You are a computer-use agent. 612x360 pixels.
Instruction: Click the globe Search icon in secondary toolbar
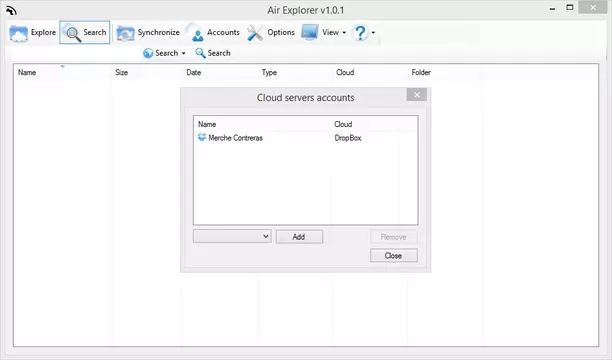point(148,53)
